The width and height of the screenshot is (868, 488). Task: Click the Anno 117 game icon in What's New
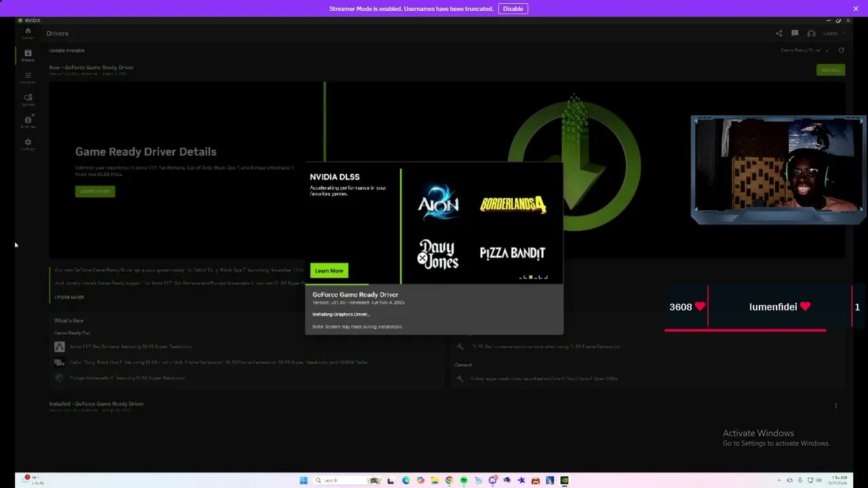pos(60,346)
